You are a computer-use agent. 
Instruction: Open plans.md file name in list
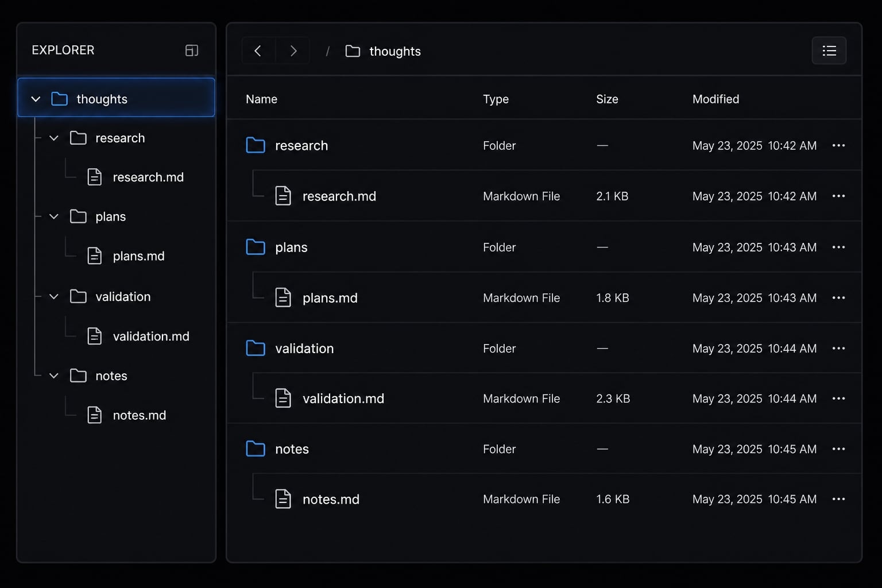[330, 297]
